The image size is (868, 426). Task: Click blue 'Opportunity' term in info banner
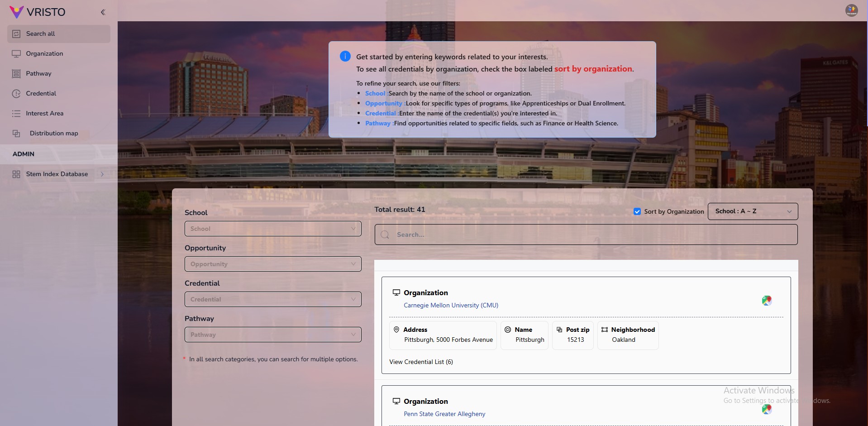(384, 103)
